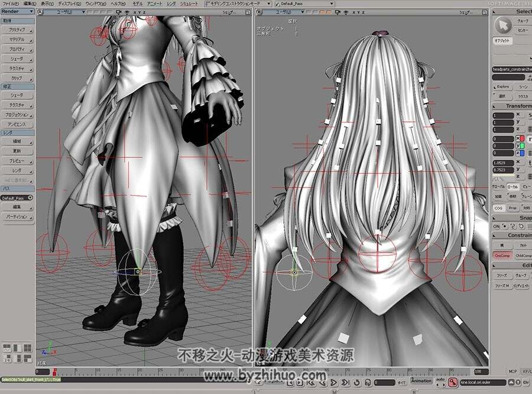Open viewport A シェード display mode menu

tap(229, 12)
